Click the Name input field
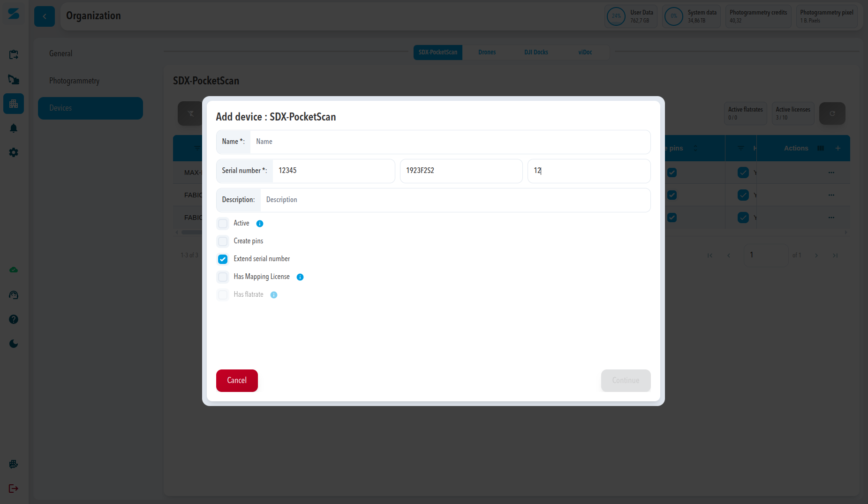This screenshot has width=868, height=504. 450,142
